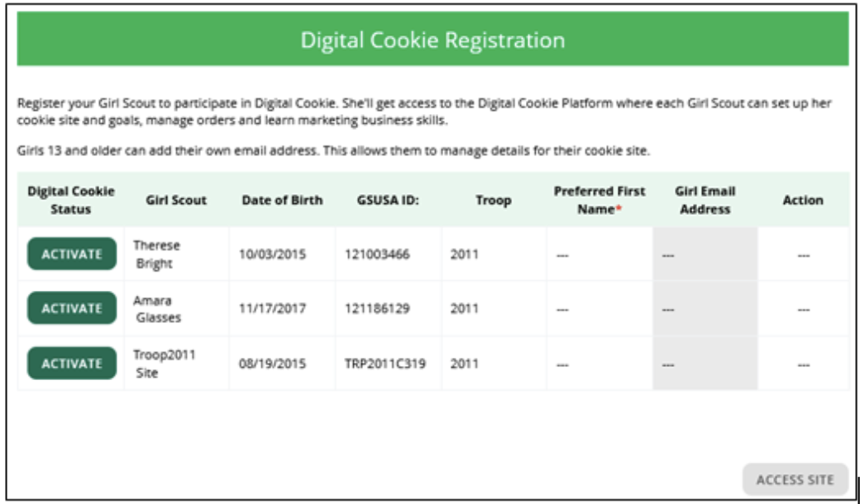Click Troop2011 Site's Preferred First Name cell

click(x=599, y=364)
